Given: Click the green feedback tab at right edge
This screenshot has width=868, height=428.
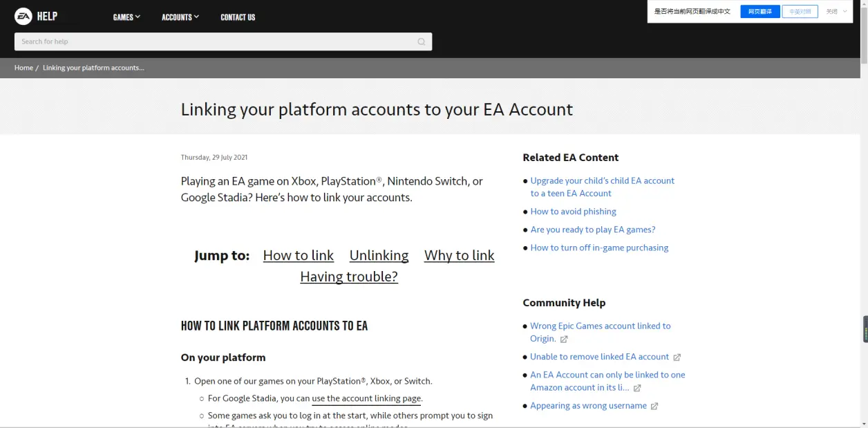Looking at the screenshot, I should (x=865, y=329).
